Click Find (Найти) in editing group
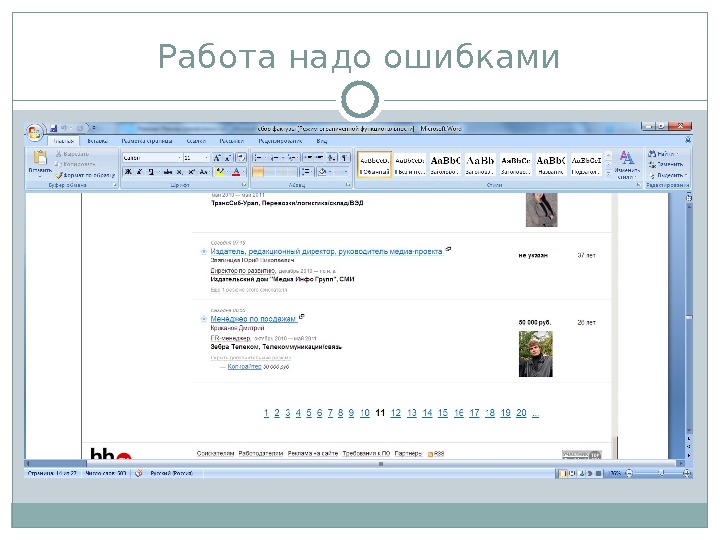 pyautogui.click(x=663, y=154)
